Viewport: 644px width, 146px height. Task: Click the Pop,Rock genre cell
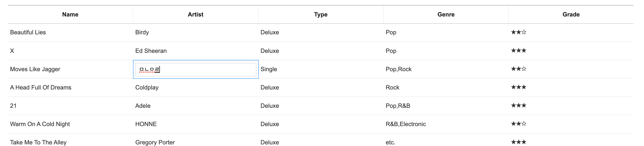[399, 69]
